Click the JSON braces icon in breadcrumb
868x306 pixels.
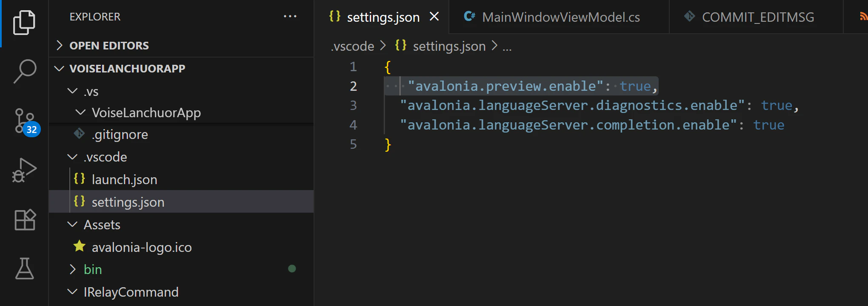pyautogui.click(x=400, y=45)
